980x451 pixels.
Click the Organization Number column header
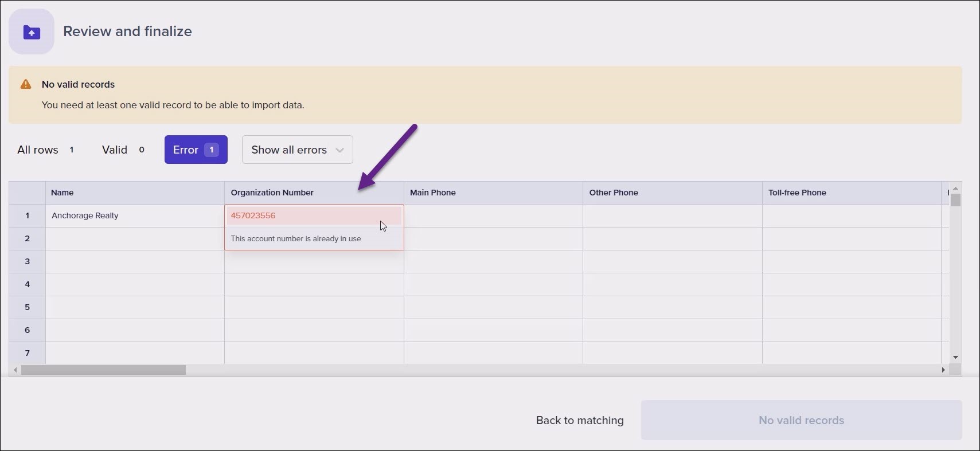314,193
